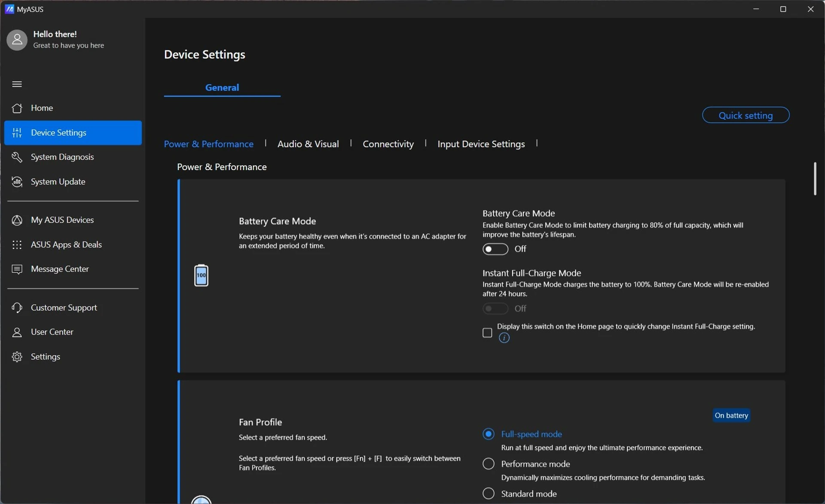Click the On battery badge
Image resolution: width=825 pixels, height=504 pixels.
tap(731, 415)
